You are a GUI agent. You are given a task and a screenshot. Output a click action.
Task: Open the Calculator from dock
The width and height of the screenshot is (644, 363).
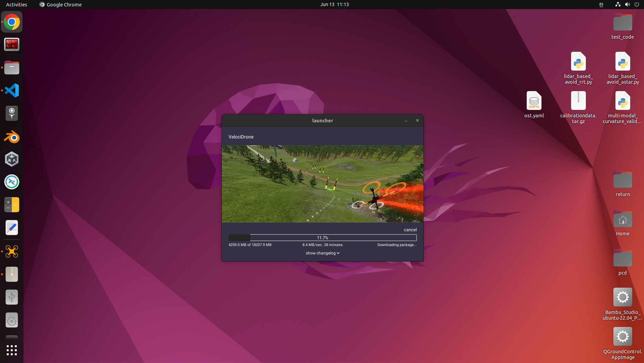pos(12,205)
